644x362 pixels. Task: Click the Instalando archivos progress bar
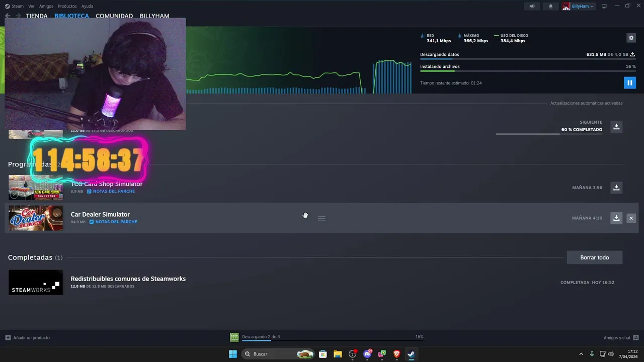(x=528, y=71)
